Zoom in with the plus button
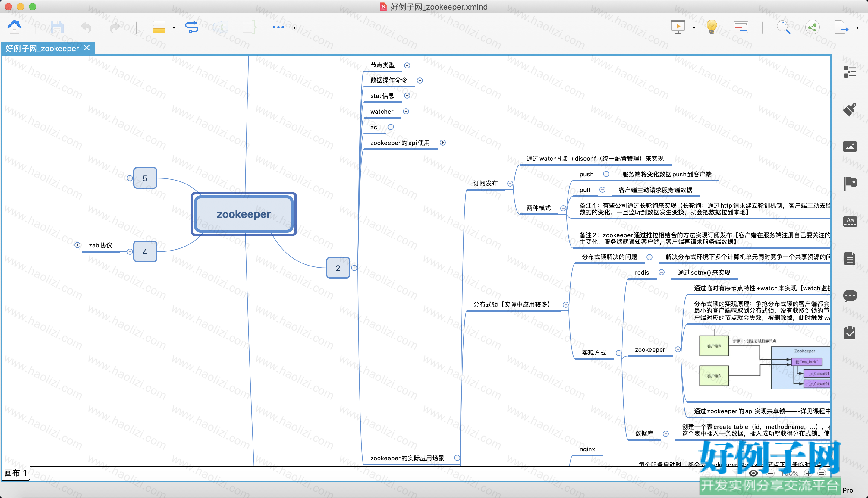 pyautogui.click(x=808, y=473)
